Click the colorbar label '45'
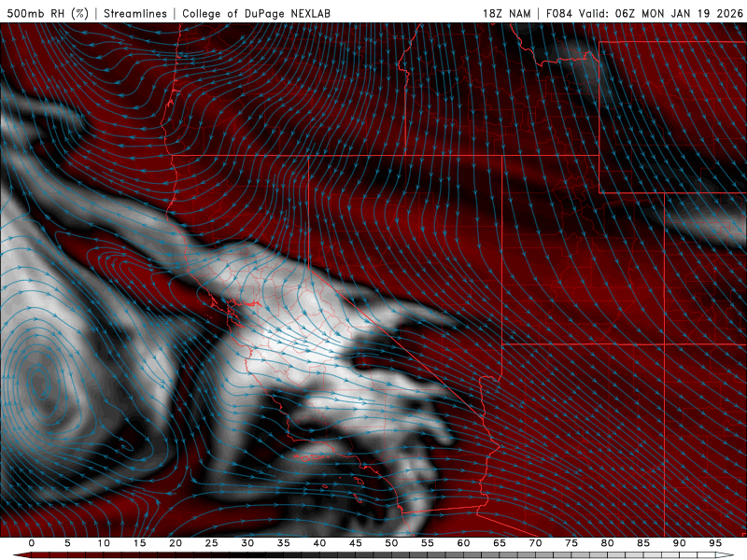747x560 pixels. click(356, 543)
